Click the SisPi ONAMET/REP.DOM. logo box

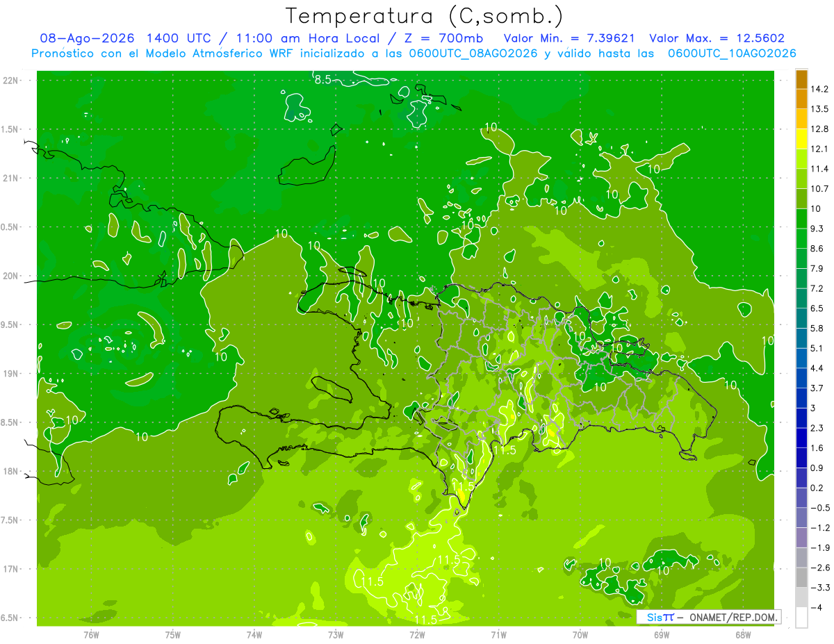(x=708, y=617)
